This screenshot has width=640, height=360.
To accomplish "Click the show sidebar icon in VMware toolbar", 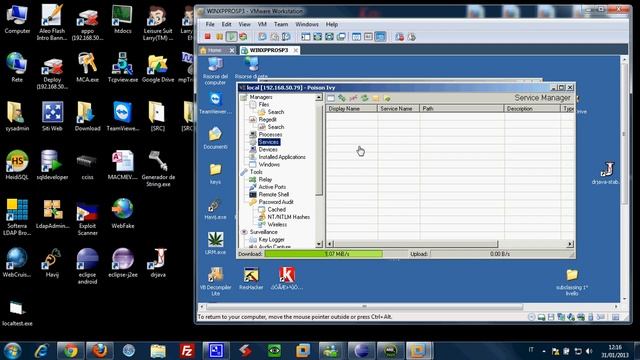I will click(x=306, y=37).
